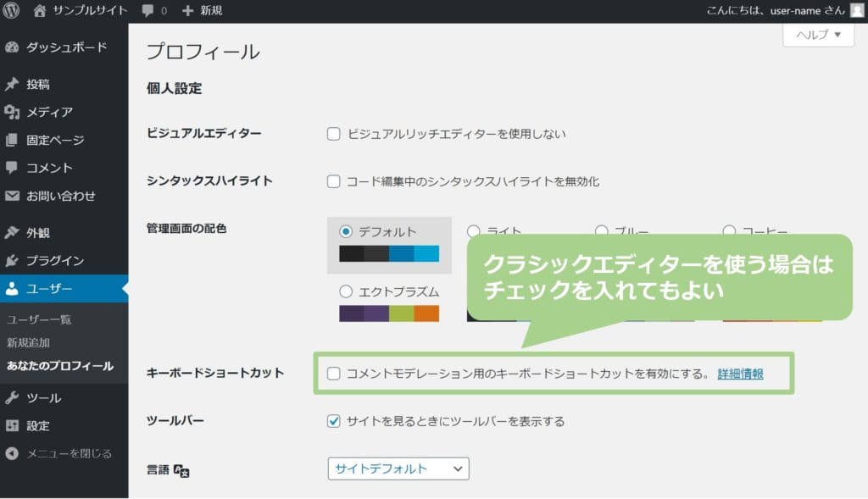Click the デフォルト color palette swatches
The image size is (868, 499).
point(389,253)
